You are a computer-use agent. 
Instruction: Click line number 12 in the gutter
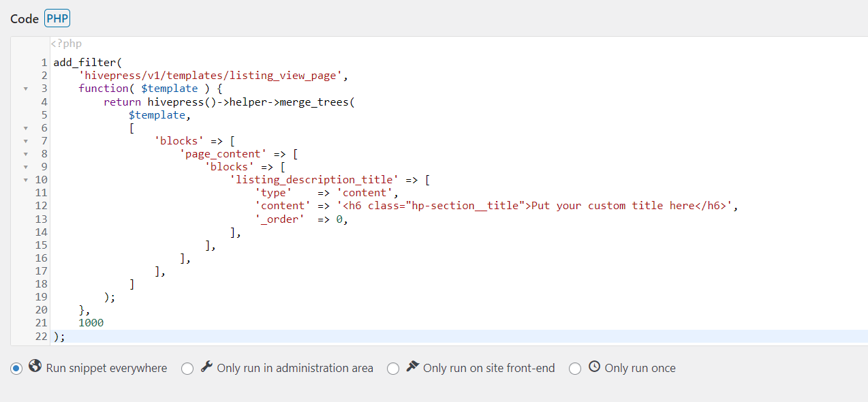coord(41,206)
